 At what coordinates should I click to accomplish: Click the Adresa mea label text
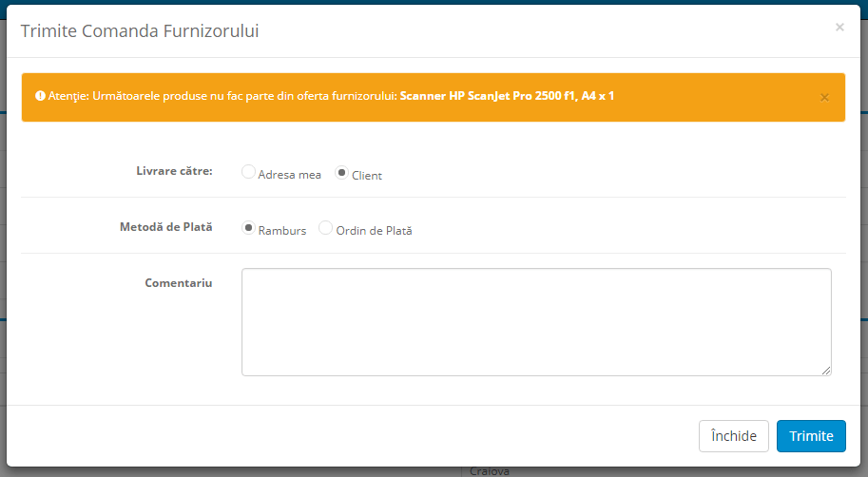pos(290,175)
